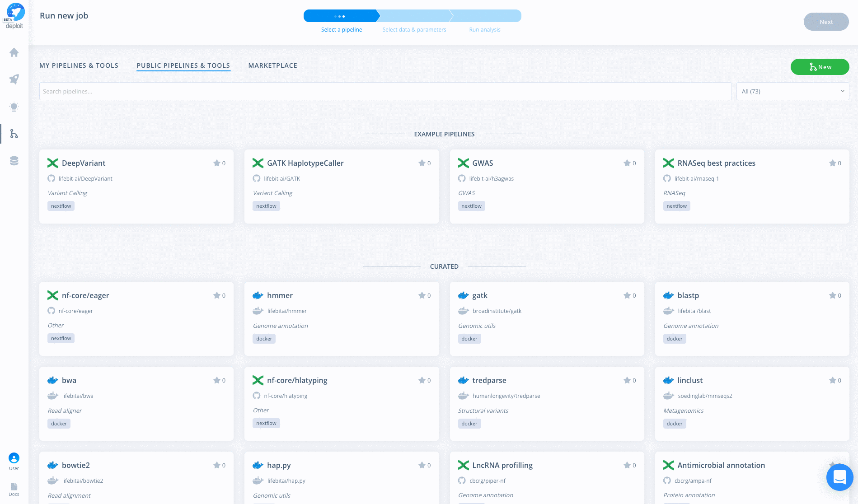This screenshot has width=858, height=504.
Task: Open the User profile icon
Action: [x=14, y=458]
